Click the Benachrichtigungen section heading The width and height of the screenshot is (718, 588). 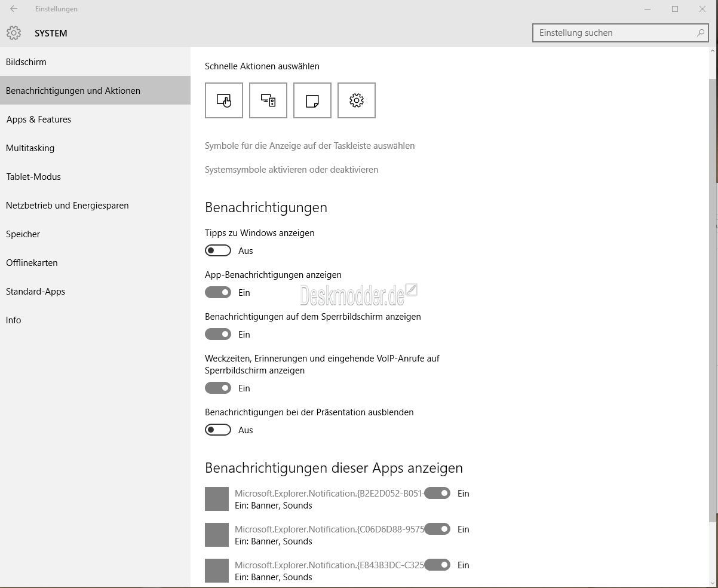(x=266, y=207)
